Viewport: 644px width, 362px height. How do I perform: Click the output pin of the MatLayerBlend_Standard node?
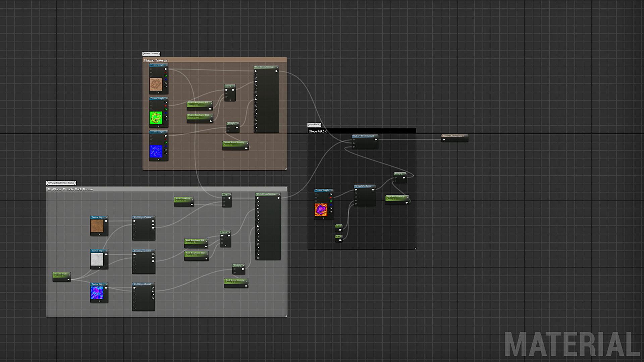tap(376, 139)
